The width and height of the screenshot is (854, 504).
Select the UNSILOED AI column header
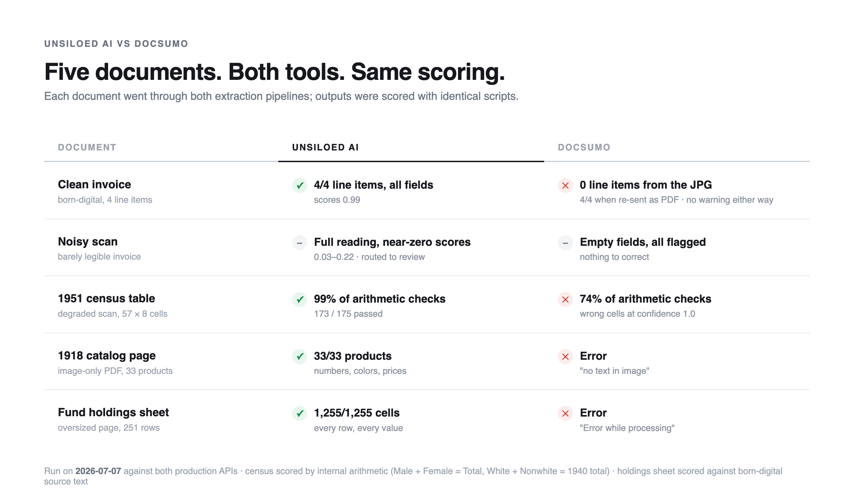325,147
